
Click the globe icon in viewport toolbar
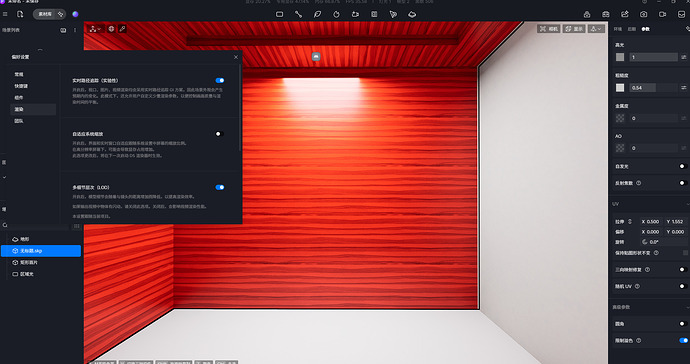(111, 29)
